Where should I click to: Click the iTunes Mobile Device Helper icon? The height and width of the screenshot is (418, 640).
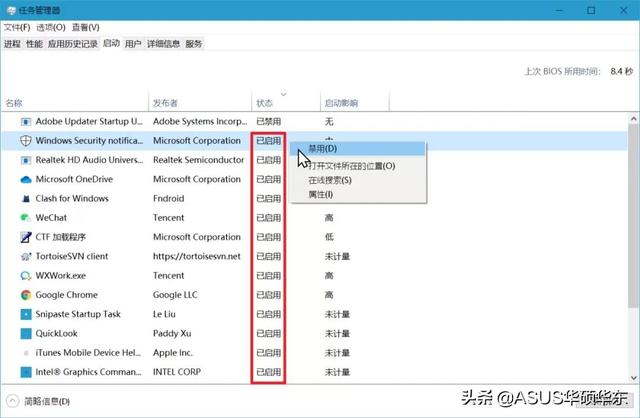(26, 353)
